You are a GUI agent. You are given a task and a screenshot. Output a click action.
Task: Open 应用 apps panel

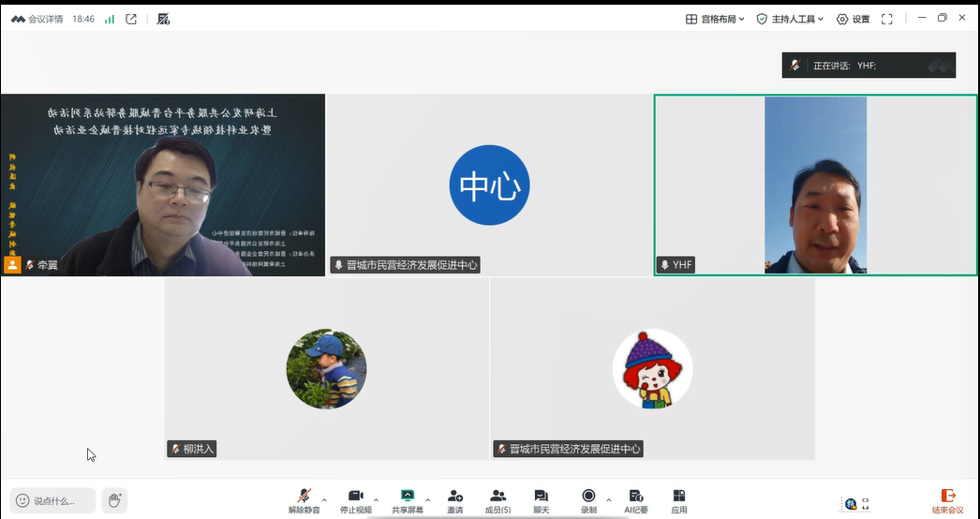[679, 501]
